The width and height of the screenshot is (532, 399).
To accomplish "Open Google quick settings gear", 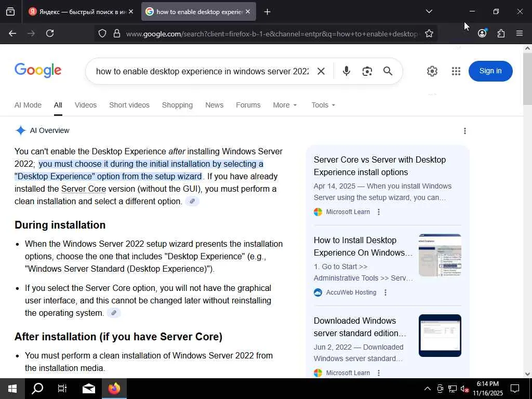I will click(432, 71).
